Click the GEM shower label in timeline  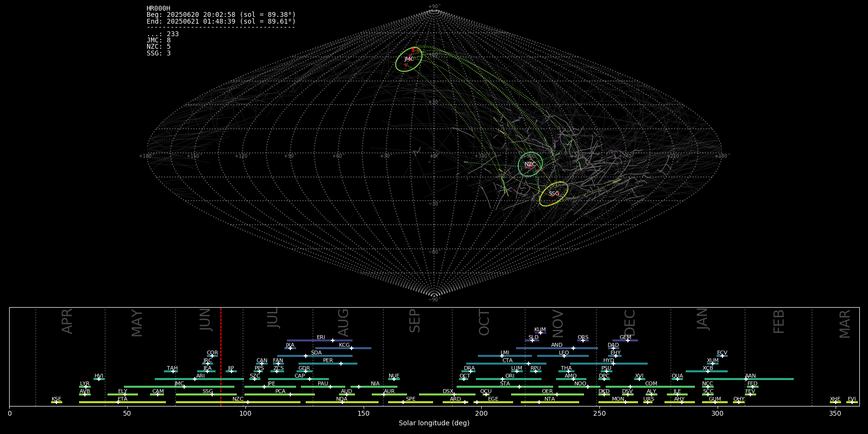pyautogui.click(x=625, y=338)
